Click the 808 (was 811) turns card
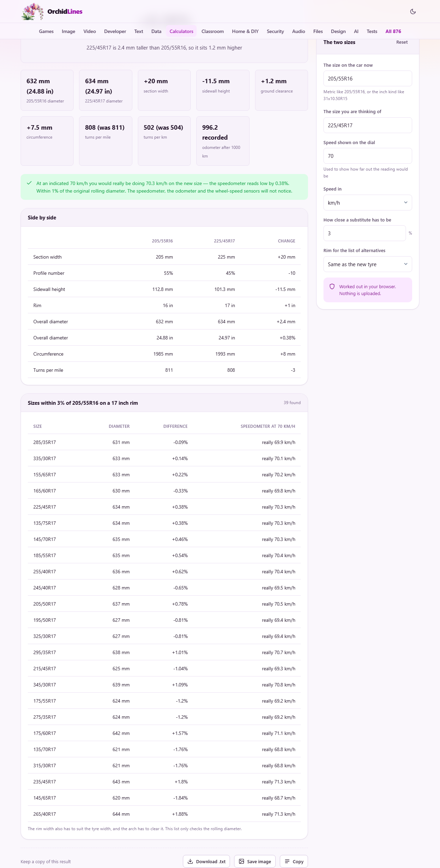The width and height of the screenshot is (440, 868). (106, 141)
